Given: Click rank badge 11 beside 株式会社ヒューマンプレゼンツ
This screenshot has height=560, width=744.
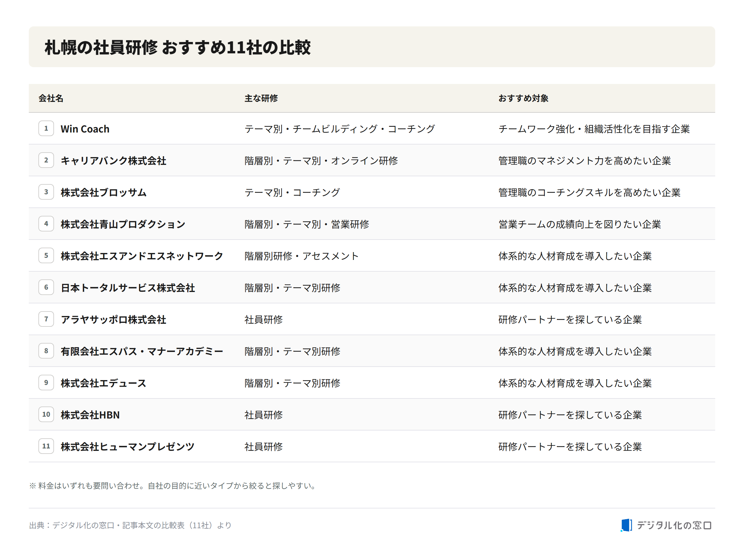Looking at the screenshot, I should point(46,446).
